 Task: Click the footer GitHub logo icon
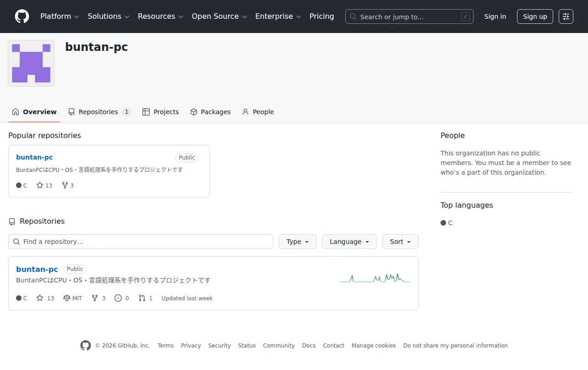point(86,346)
